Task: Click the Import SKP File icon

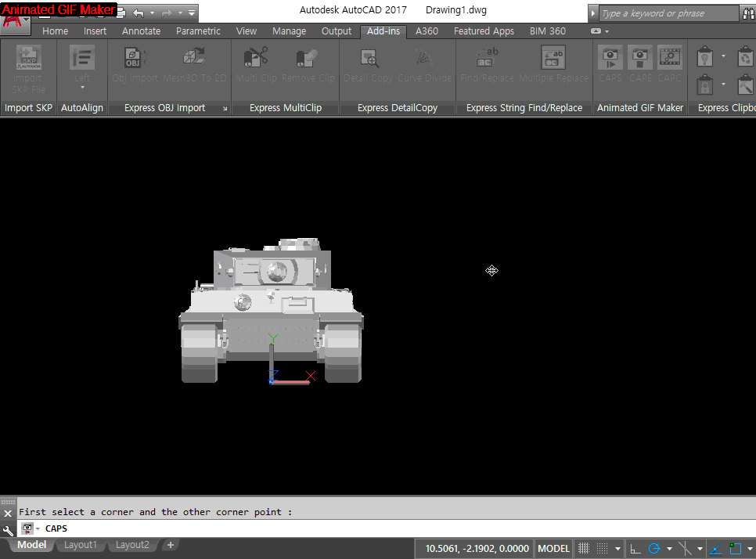Action: (x=29, y=59)
